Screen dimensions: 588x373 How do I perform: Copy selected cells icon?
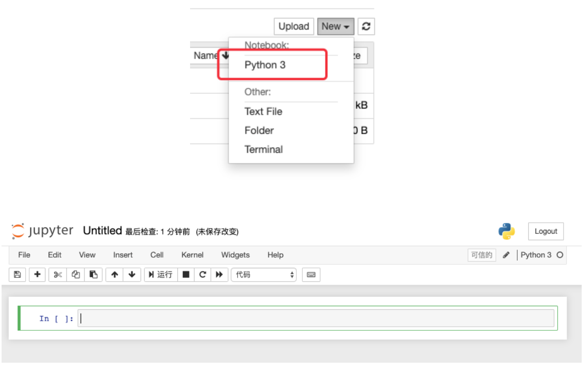pos(75,275)
